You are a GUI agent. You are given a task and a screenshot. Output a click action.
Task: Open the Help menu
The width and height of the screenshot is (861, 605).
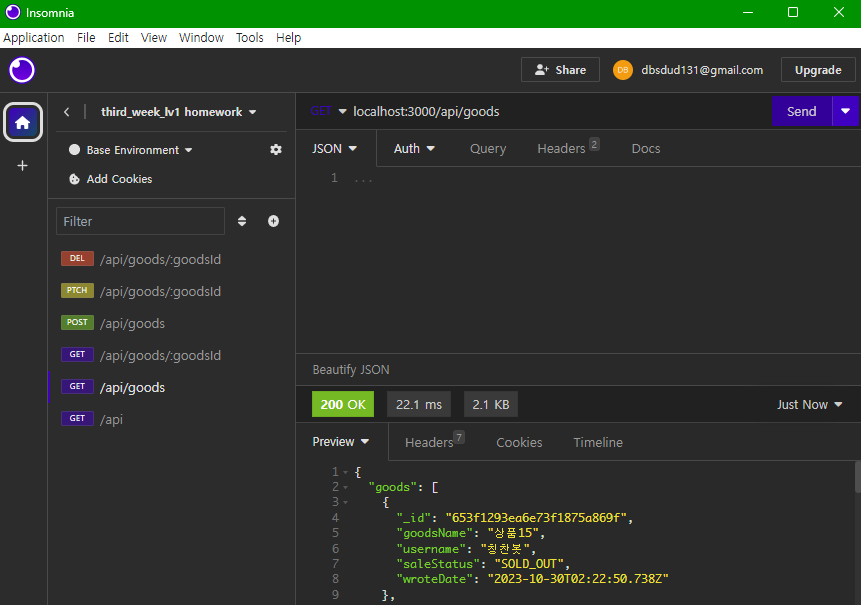coord(289,38)
